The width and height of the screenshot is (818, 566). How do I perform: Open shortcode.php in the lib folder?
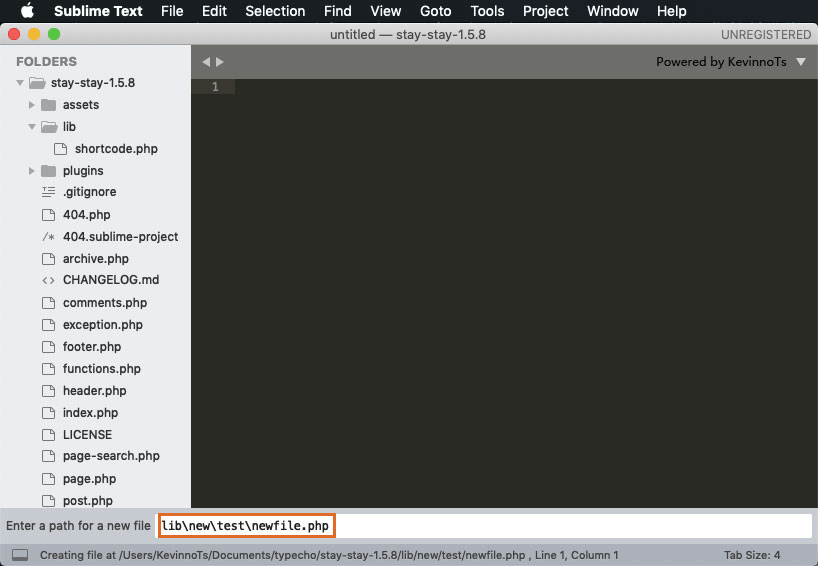click(x=116, y=149)
